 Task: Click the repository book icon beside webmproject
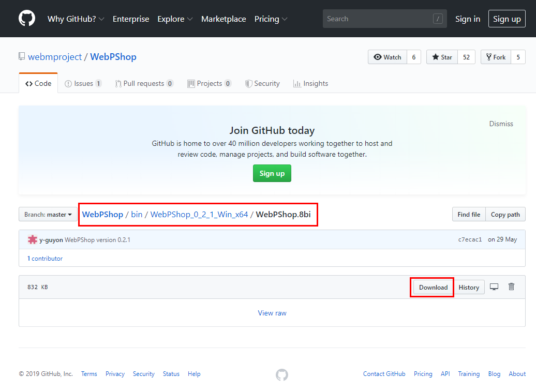pos(22,56)
